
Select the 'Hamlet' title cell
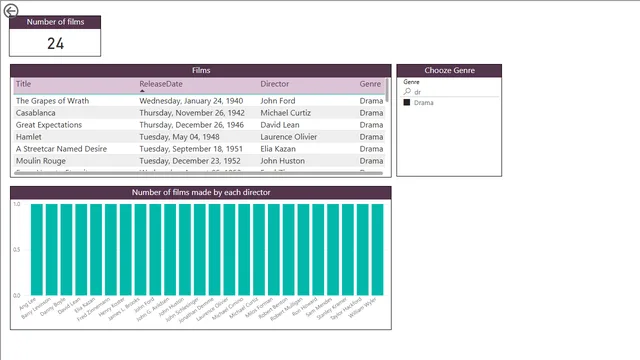point(29,137)
